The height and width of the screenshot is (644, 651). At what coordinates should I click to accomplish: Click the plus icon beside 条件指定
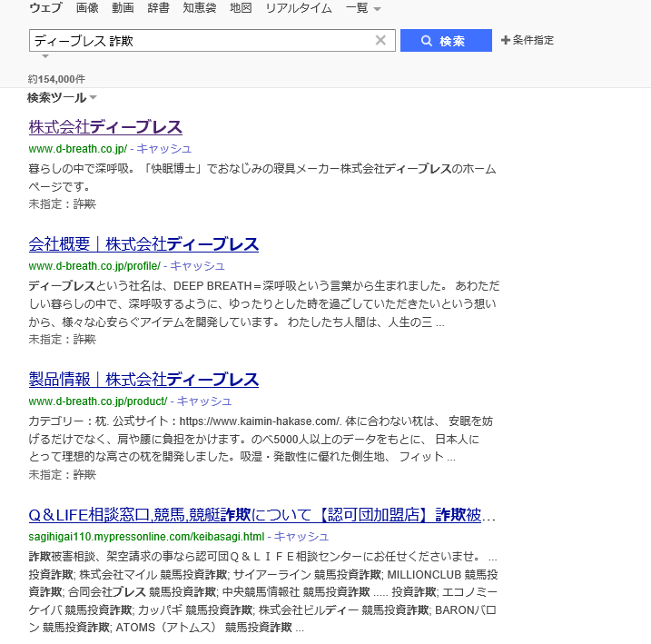(505, 40)
